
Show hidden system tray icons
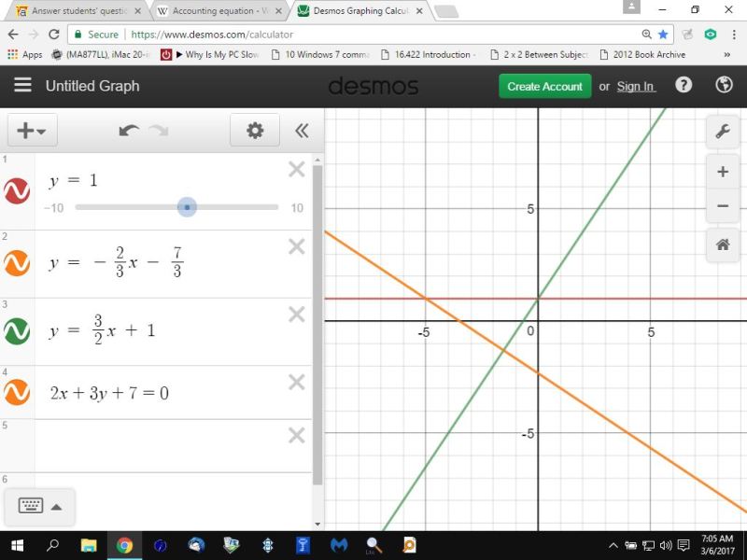pyautogui.click(x=613, y=546)
